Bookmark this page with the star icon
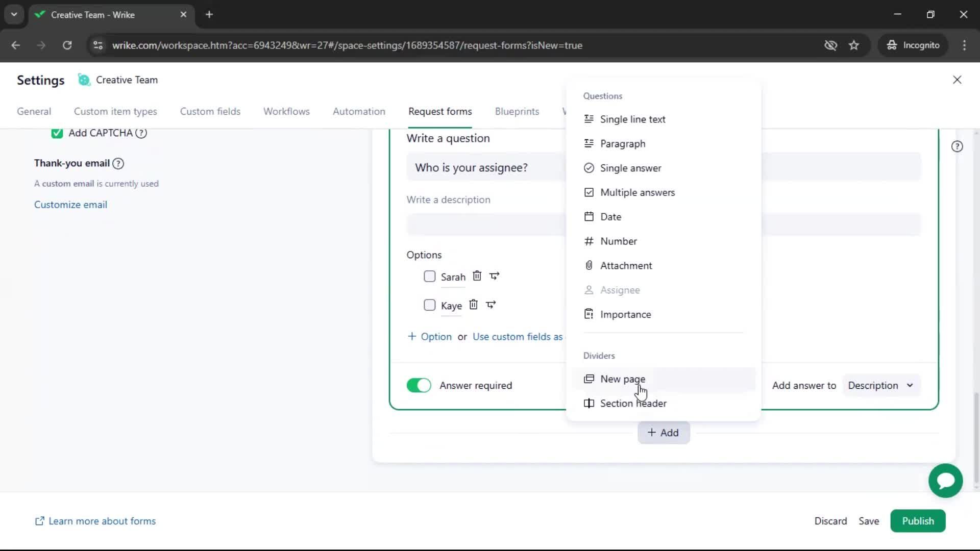 click(x=854, y=45)
